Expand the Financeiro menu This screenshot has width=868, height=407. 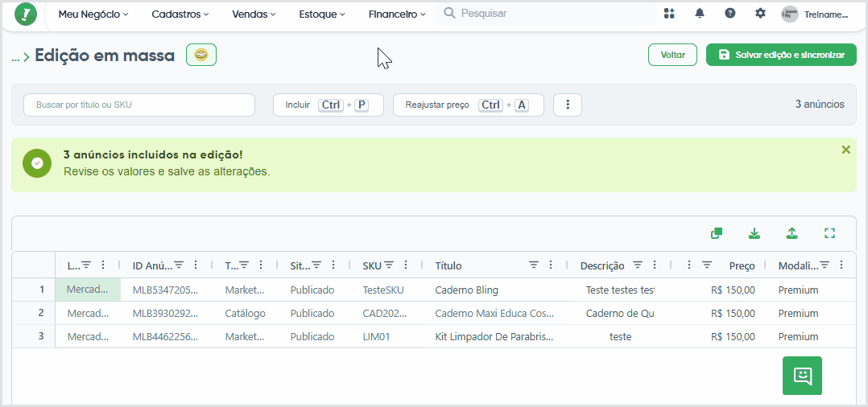click(397, 14)
